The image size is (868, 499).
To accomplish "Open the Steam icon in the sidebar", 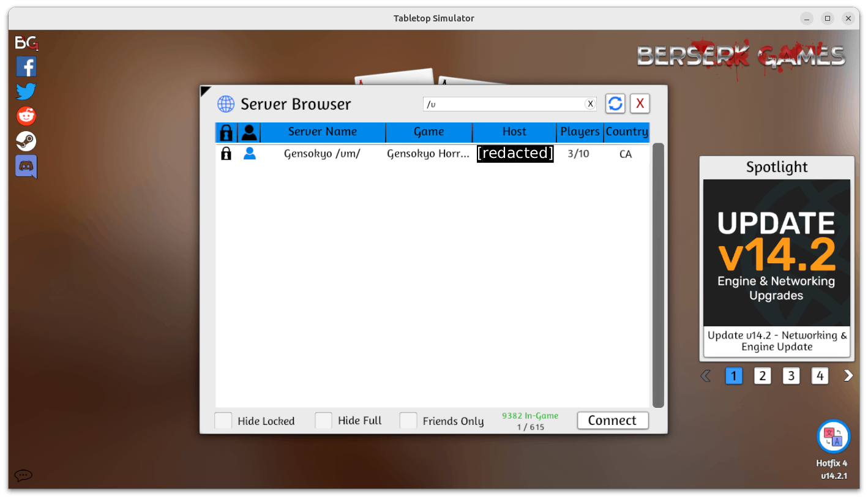I will click(x=26, y=141).
